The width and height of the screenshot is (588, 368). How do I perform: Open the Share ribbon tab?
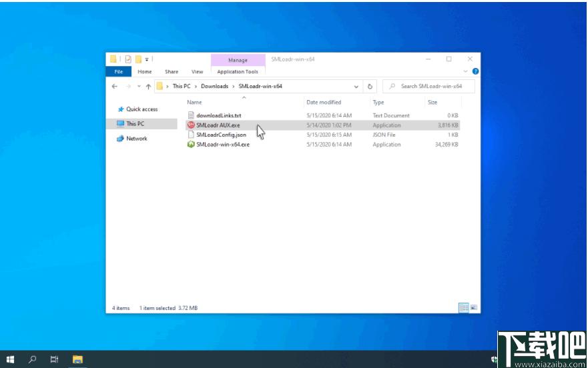(172, 71)
